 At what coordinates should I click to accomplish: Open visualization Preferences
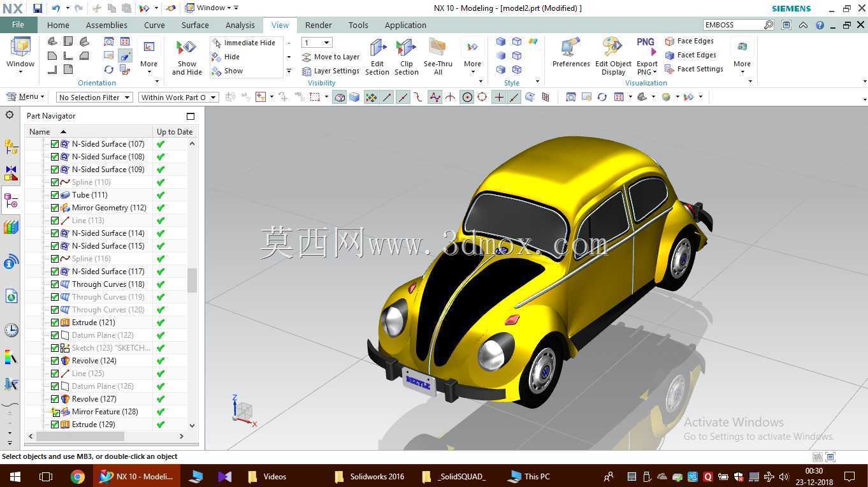(571, 53)
